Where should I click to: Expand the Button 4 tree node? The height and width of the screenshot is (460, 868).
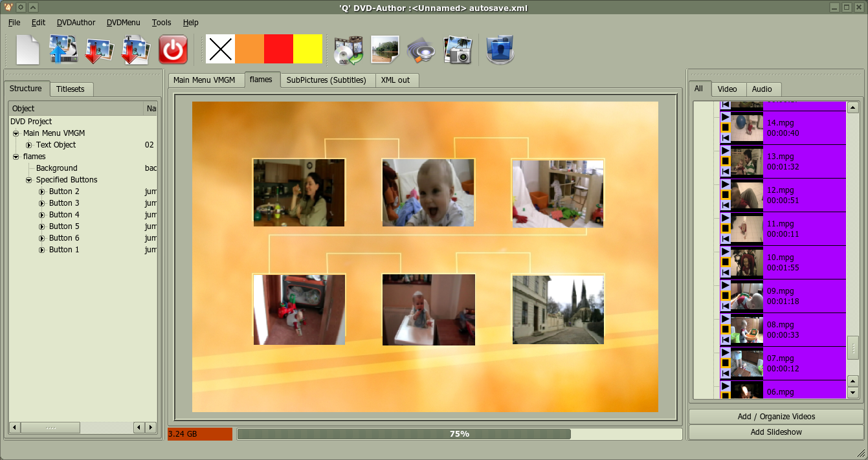[x=42, y=215]
